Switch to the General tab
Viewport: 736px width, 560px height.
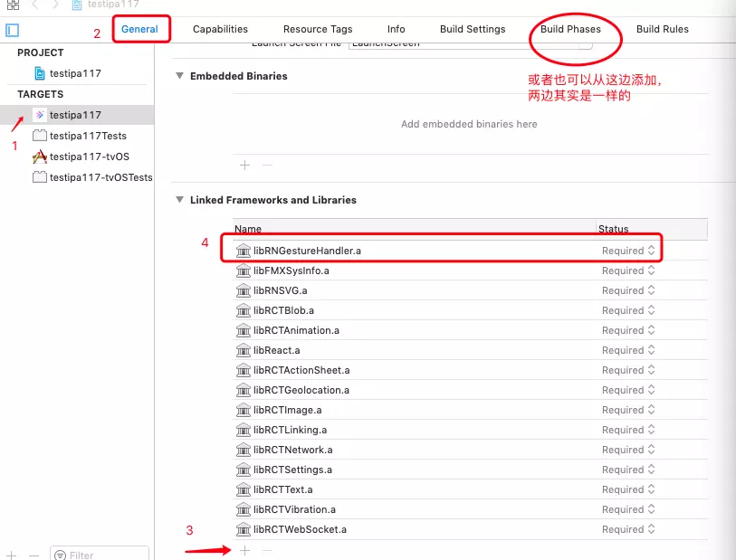tap(139, 29)
